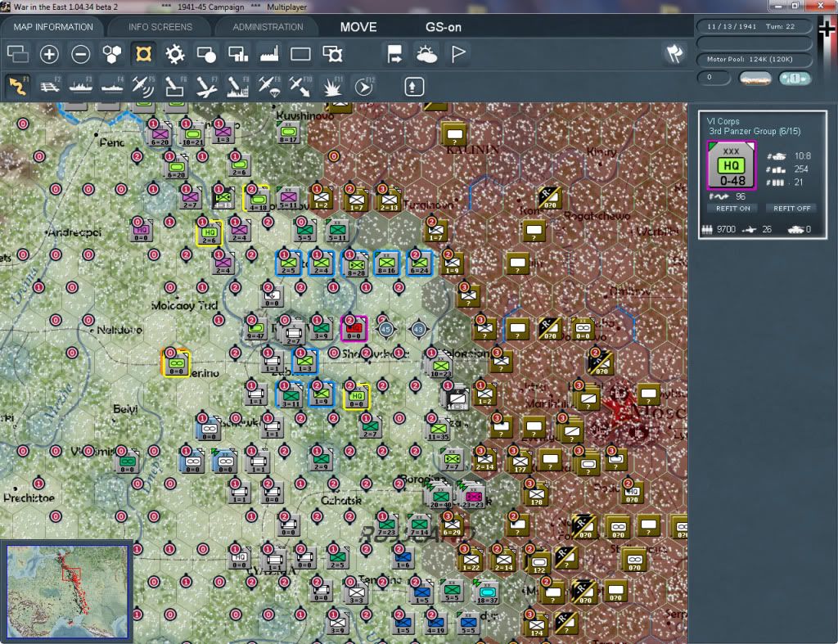Click the GS-on ground support indicator
Screen dimensions: 838x644
[443, 27]
